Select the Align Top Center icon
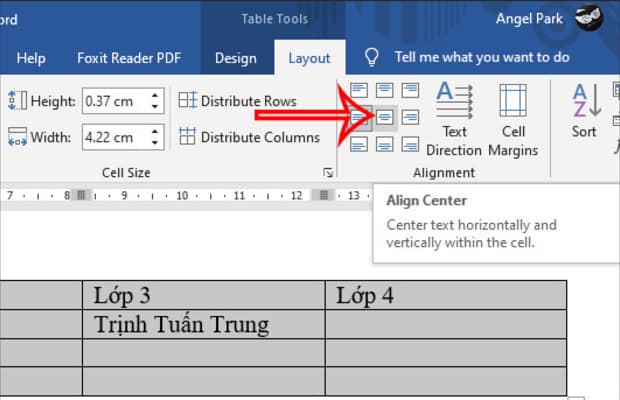This screenshot has height=400, width=620. 385,91
